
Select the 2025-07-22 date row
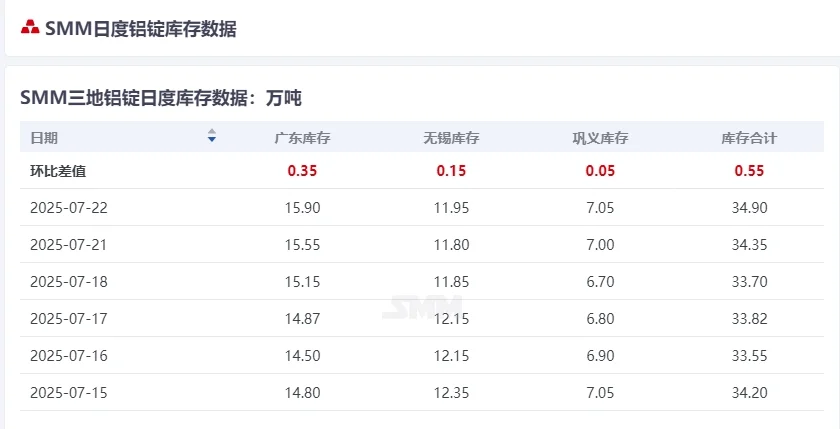point(422,207)
